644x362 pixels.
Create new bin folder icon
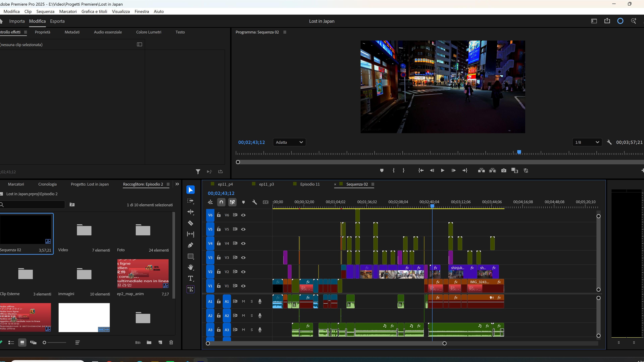click(149, 343)
